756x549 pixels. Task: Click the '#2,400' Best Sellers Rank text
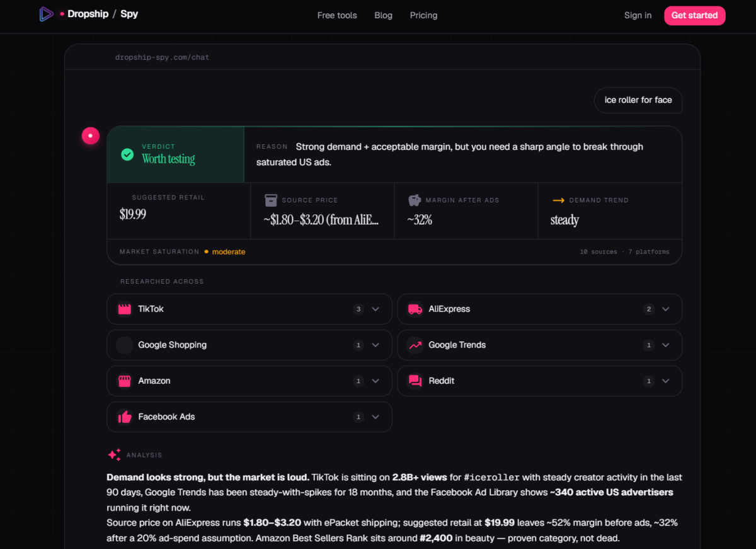pos(436,538)
